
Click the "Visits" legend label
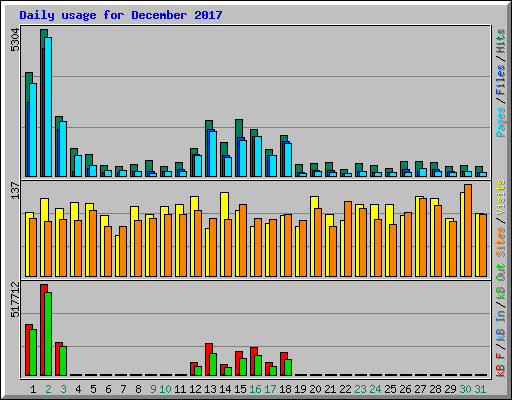tap(501, 198)
